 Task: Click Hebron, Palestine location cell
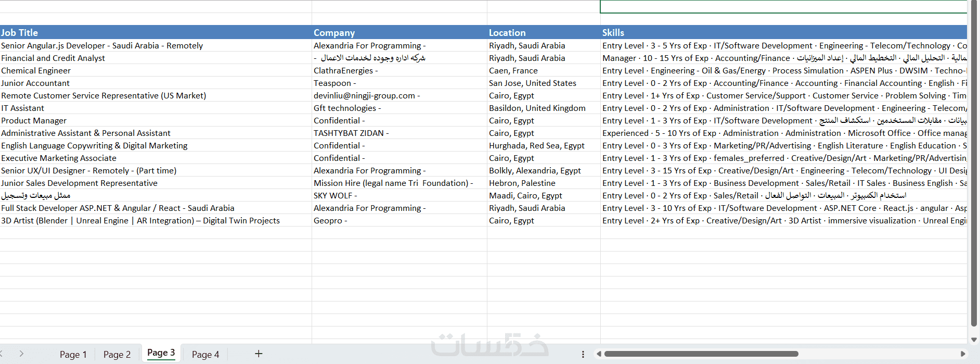coord(544,183)
